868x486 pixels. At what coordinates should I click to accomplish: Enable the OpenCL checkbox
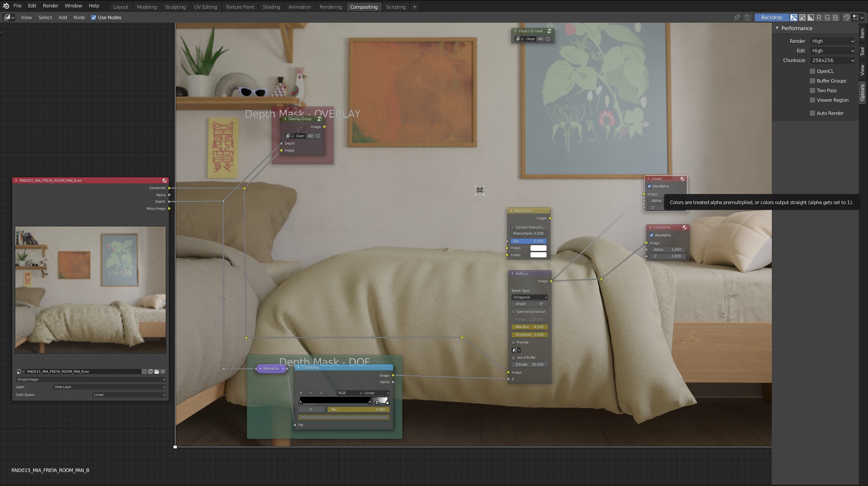point(812,71)
